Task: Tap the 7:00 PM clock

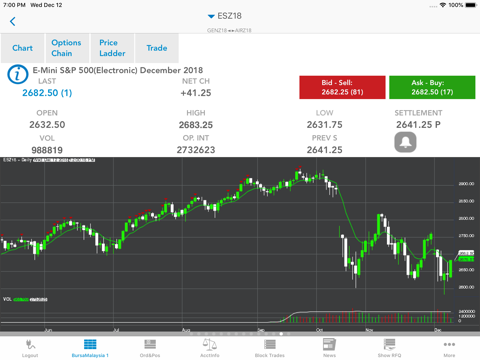Action: pyautogui.click(x=14, y=5)
